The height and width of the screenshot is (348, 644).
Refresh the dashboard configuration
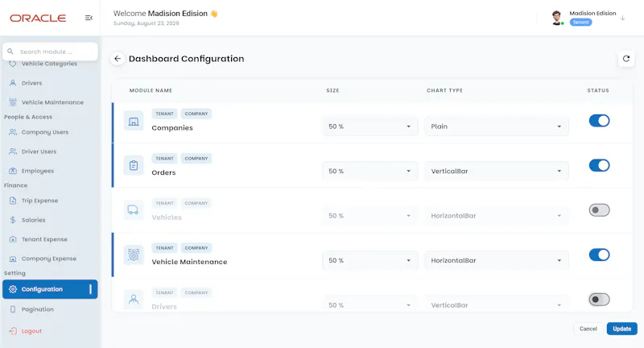tap(626, 59)
